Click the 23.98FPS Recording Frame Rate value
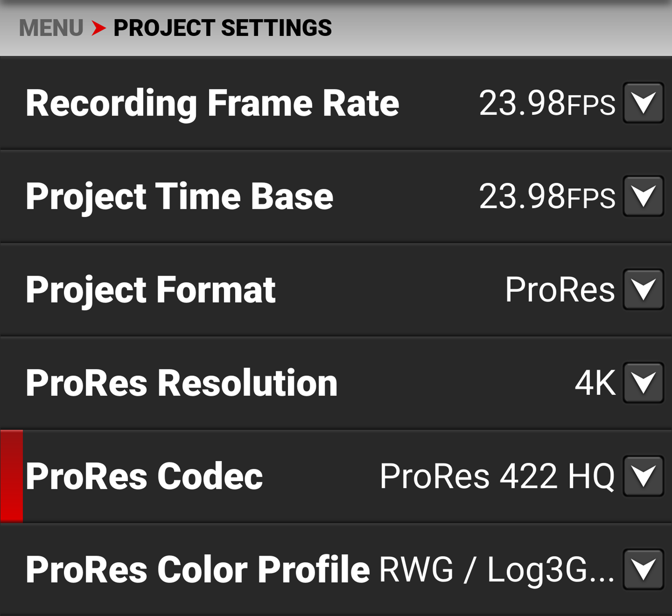Image resolution: width=672 pixels, height=616 pixels. point(547,103)
